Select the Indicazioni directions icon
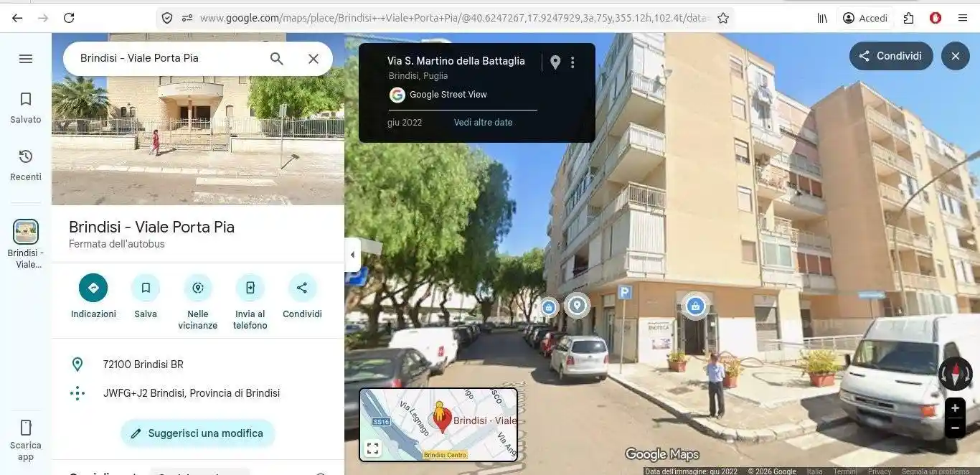The height and width of the screenshot is (475, 980). tap(93, 287)
